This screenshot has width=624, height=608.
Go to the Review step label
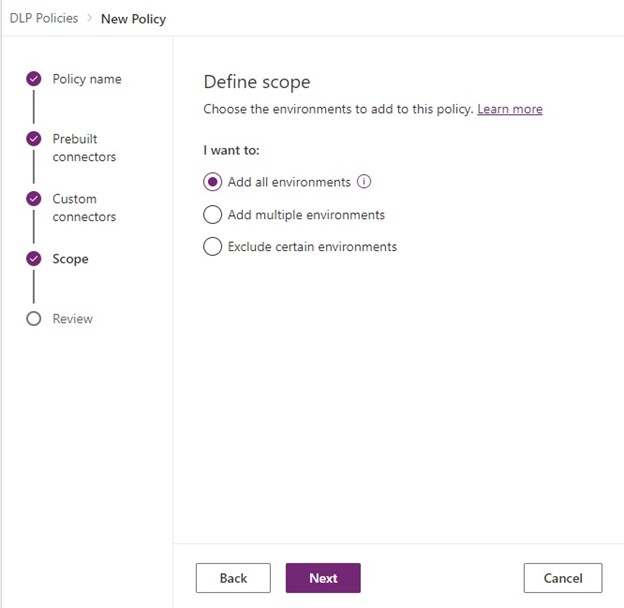click(x=72, y=319)
